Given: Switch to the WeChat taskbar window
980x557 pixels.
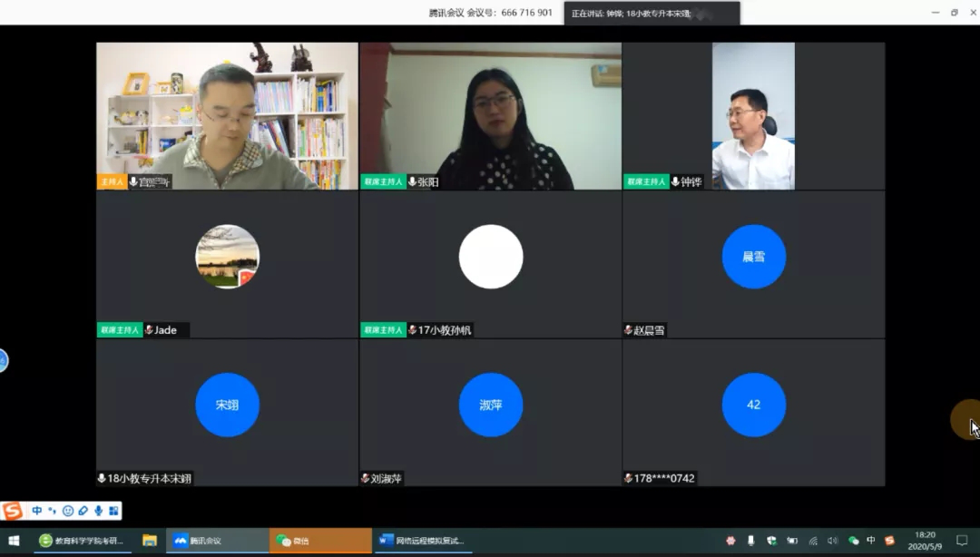Looking at the screenshot, I should tap(320, 541).
